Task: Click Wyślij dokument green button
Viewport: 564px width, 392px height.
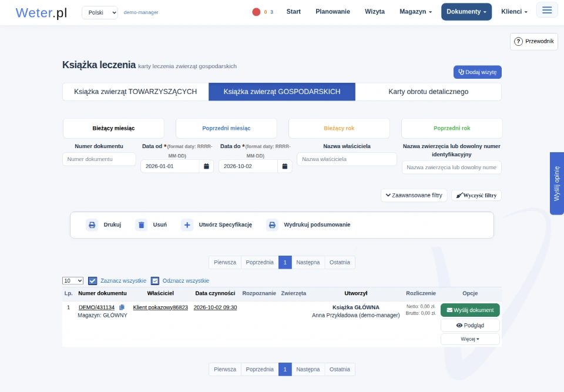Action: point(470,310)
